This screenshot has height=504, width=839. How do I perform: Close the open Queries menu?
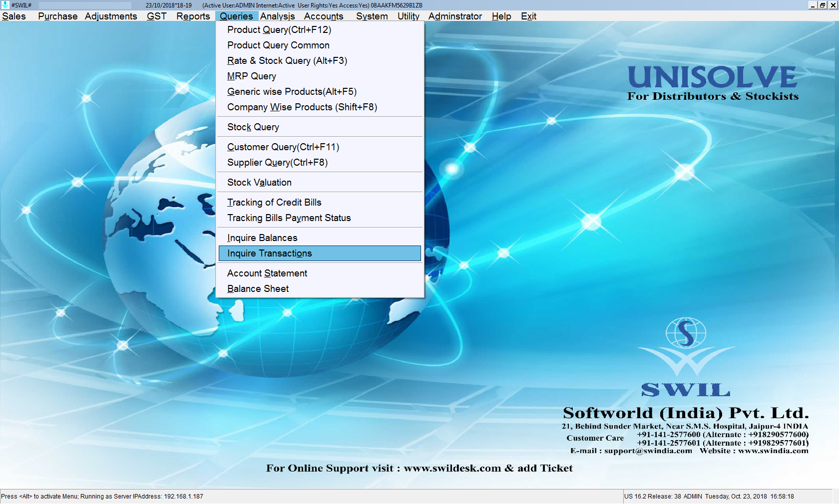[x=236, y=16]
